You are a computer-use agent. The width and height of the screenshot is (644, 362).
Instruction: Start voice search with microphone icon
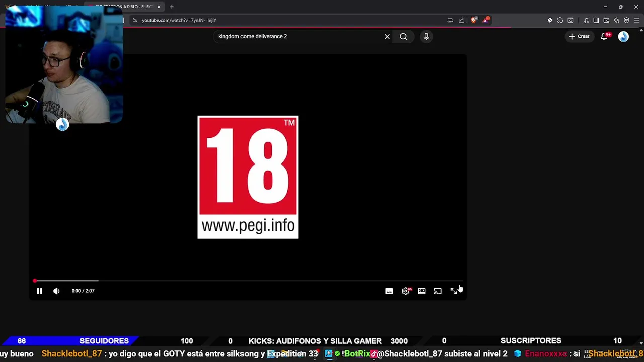(426, 36)
